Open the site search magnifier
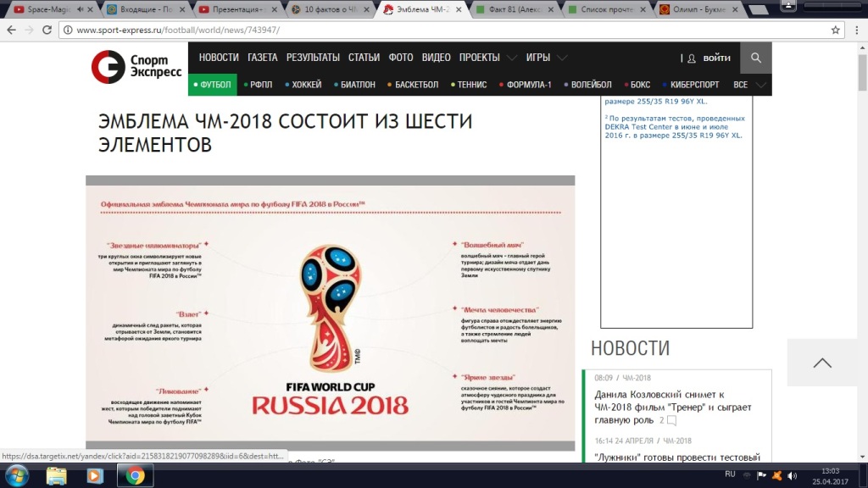 (x=755, y=58)
